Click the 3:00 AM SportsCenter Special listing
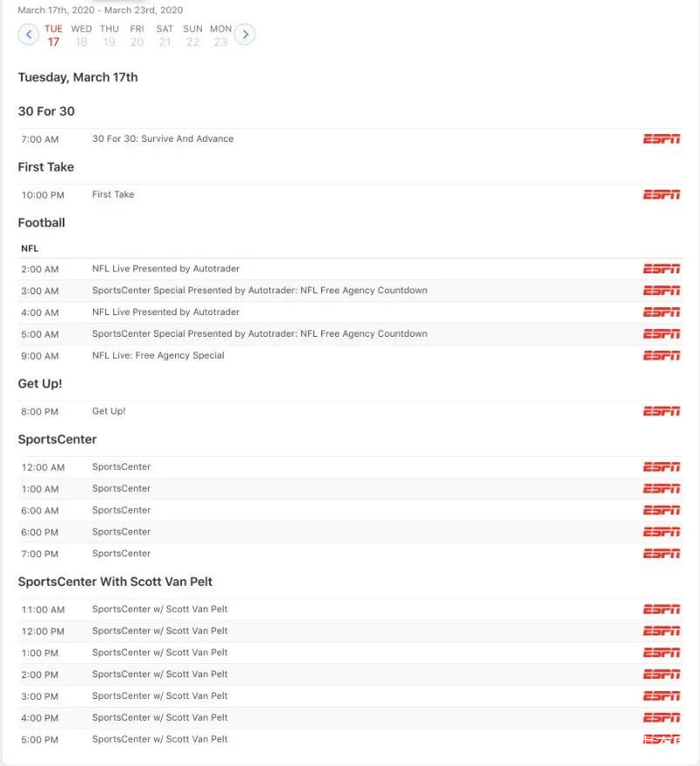This screenshot has height=766, width=700. click(259, 291)
